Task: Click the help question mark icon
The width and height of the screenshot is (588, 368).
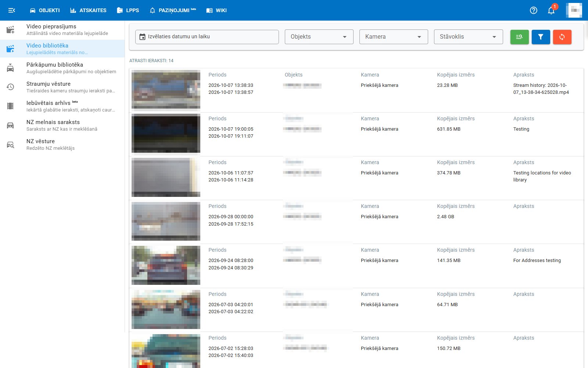Action: click(x=534, y=10)
